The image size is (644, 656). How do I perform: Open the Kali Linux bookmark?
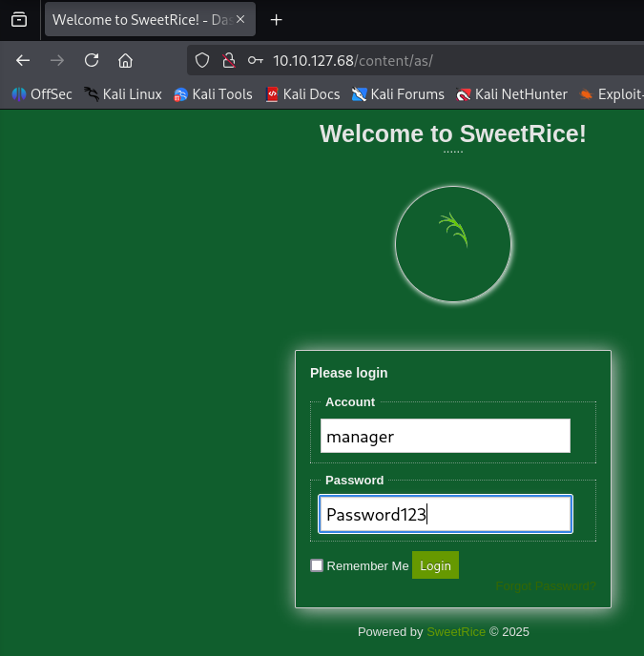(123, 94)
